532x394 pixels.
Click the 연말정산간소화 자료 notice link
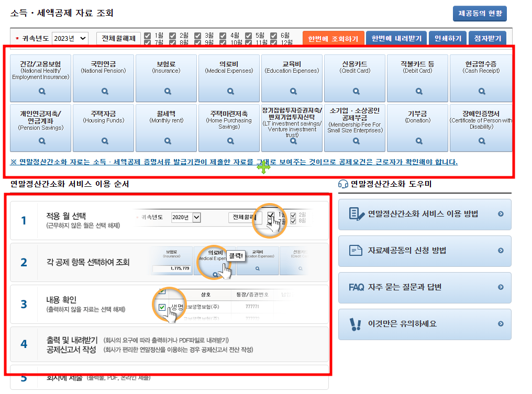click(234, 162)
